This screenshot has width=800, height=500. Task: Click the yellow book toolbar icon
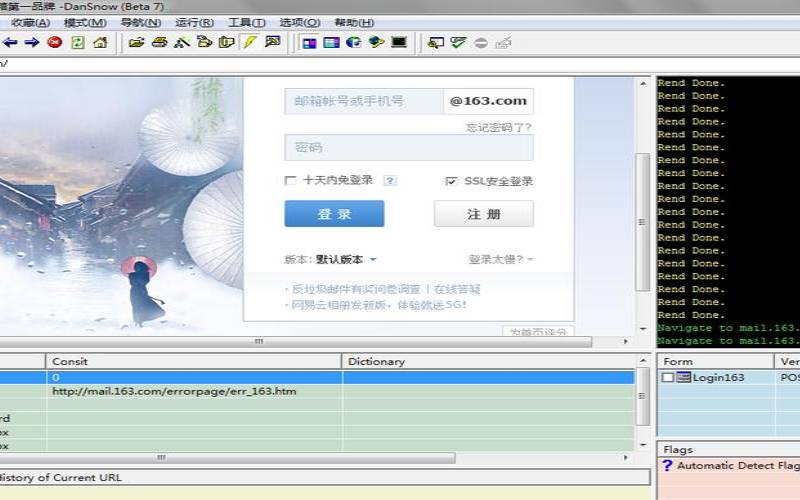[x=227, y=42]
